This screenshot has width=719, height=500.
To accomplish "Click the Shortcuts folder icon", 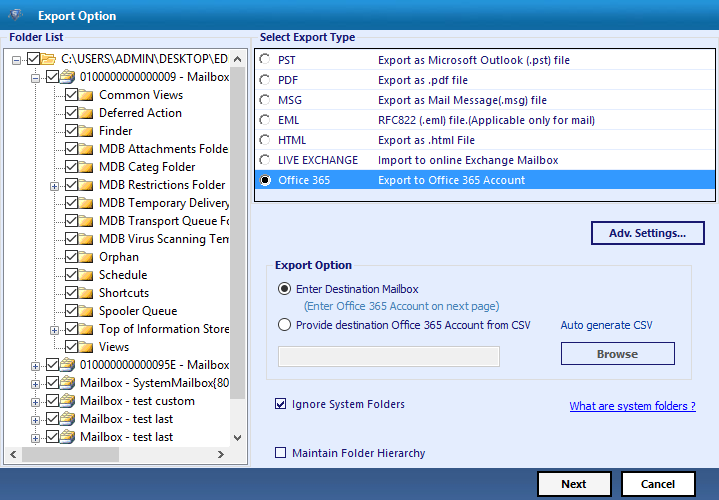I will coord(86,293).
